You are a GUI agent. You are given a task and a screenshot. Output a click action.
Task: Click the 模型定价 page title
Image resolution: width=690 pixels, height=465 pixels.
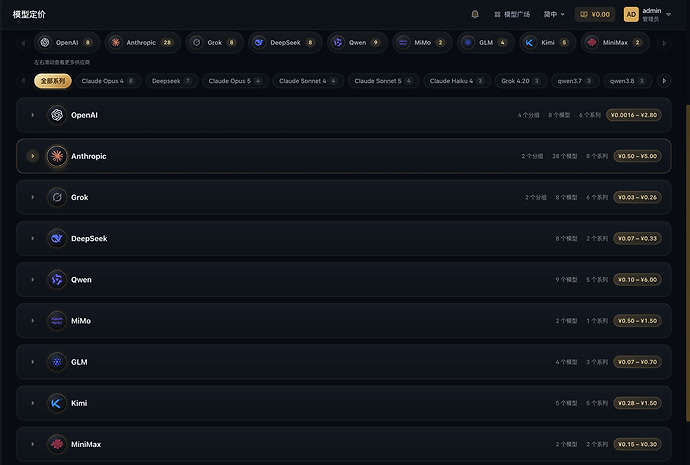[x=29, y=15]
